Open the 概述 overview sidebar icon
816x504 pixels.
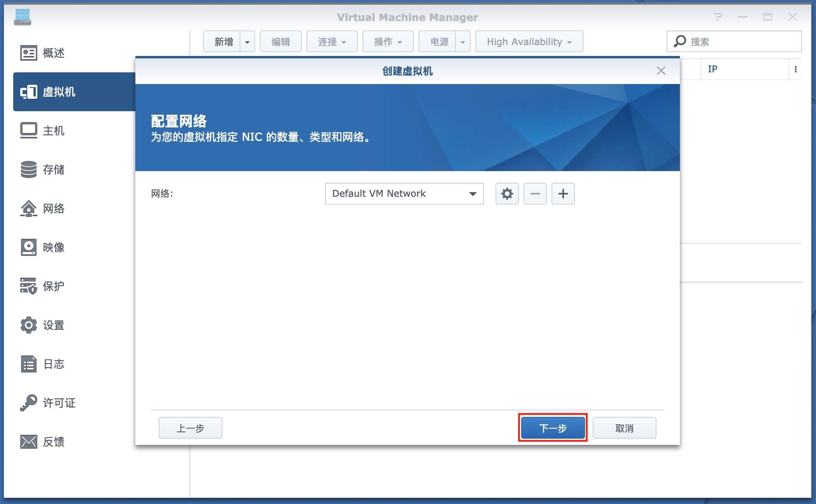click(x=29, y=53)
